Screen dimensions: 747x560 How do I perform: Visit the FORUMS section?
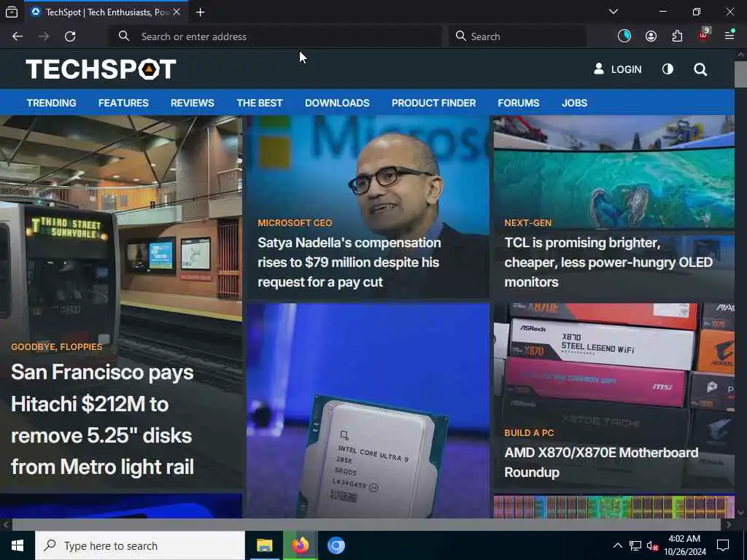coord(519,103)
